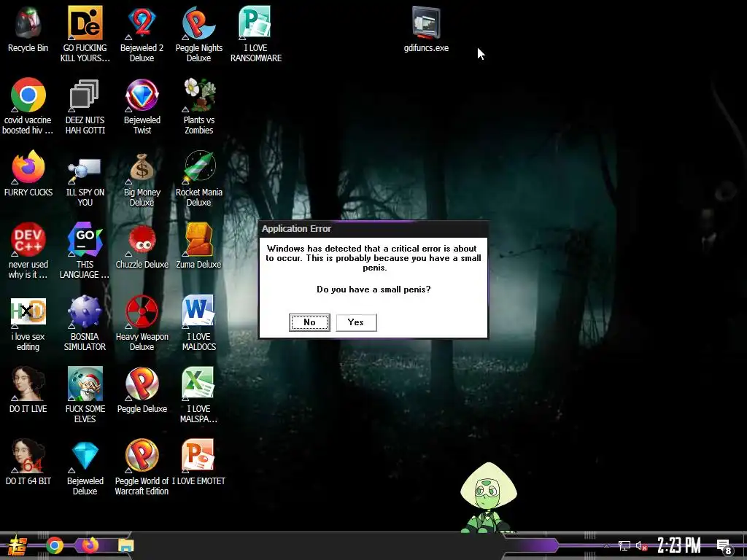This screenshot has height=560, width=747.
Task: Click the muted volume icon in tray
Action: tap(642, 545)
